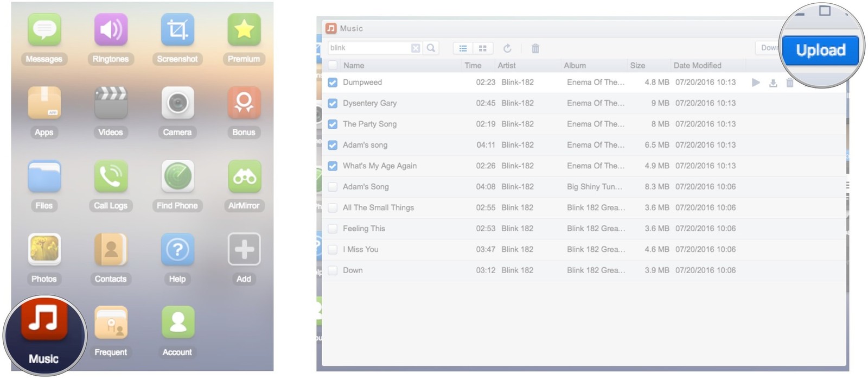
Task: Check the Adam's Song 04:08 checkbox
Action: 333,187
